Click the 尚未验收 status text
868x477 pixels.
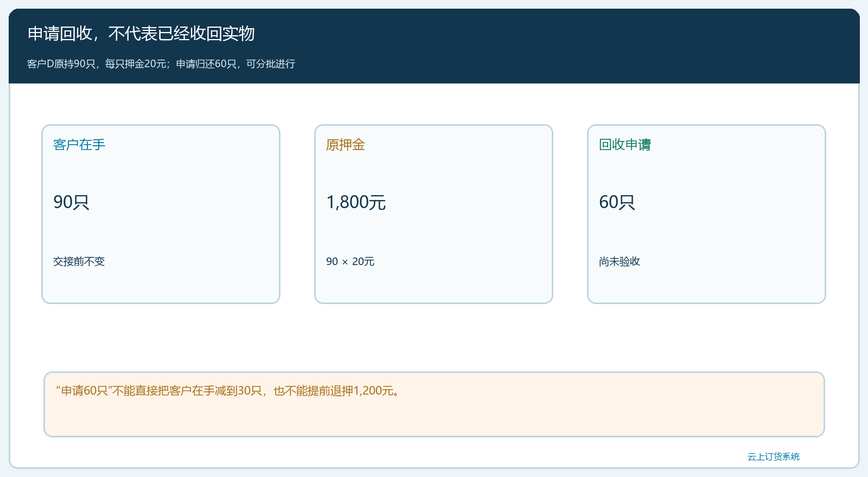tap(620, 261)
